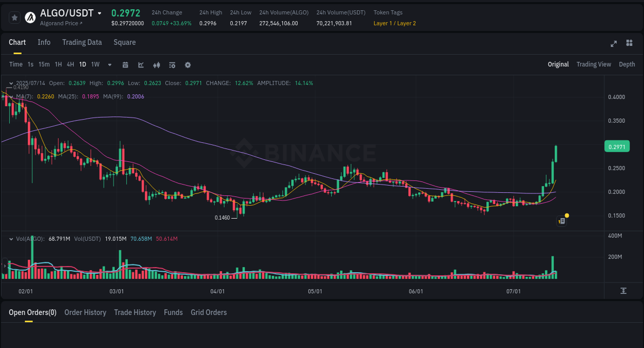The width and height of the screenshot is (644, 348).
Task: Open the Order History tab
Action: 85,312
